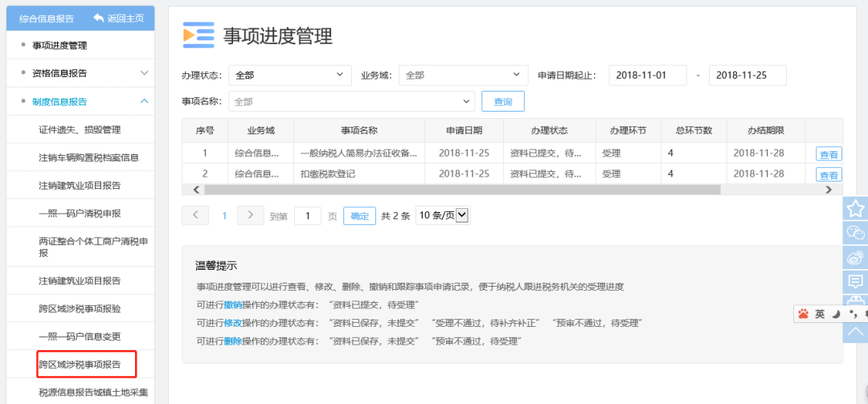
Task: Open the 业务域 dropdown
Action: (x=464, y=75)
